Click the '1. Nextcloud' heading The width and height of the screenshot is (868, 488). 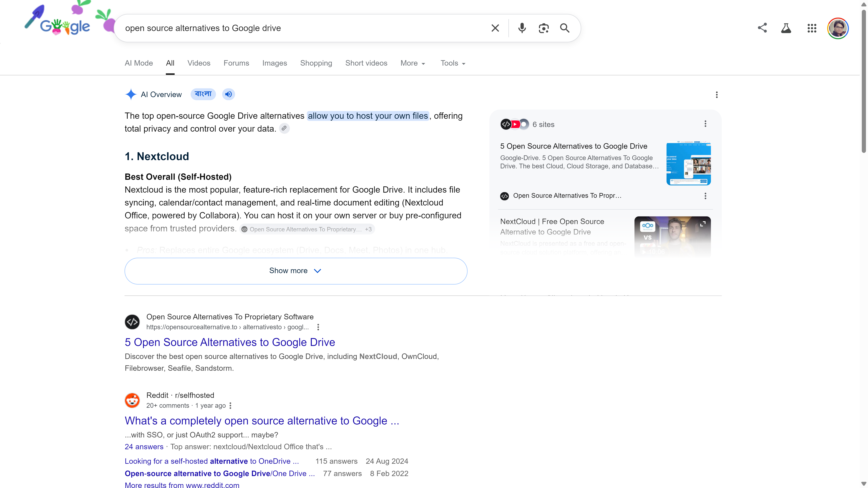[157, 156]
